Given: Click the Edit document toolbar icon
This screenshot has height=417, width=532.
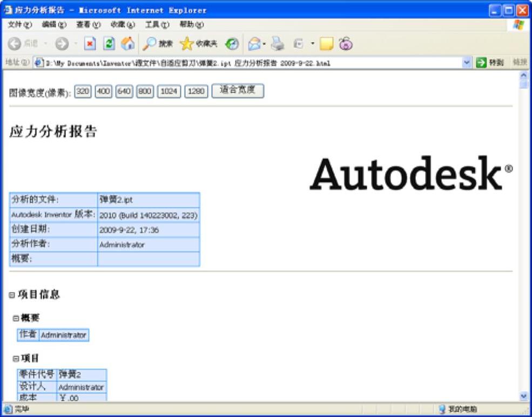Looking at the screenshot, I should [x=299, y=44].
